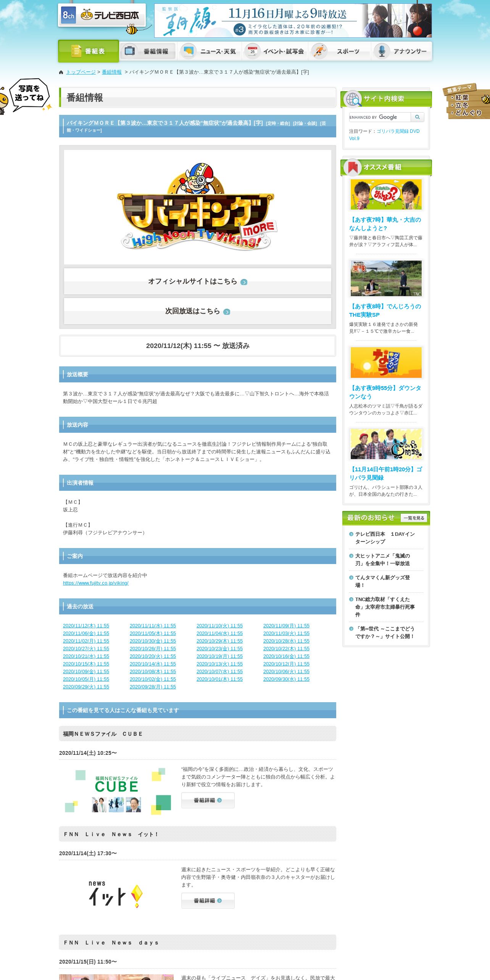The image size is (490, 980).
Task: Open 第∞世代 サイト公開 news item
Action: 385,632
